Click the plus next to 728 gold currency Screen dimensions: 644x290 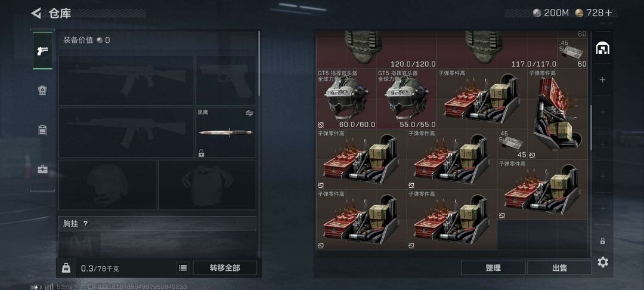(x=608, y=13)
